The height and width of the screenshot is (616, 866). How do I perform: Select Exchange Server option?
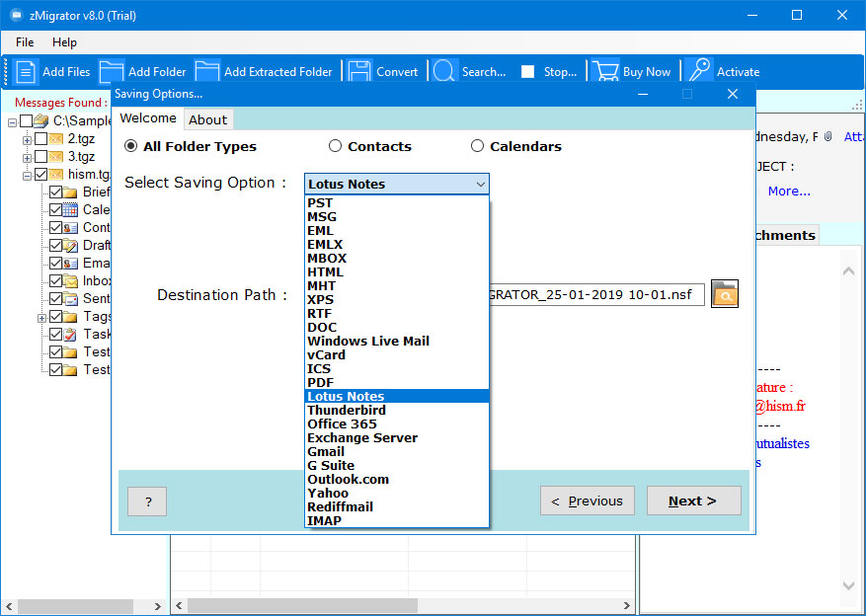point(397,437)
